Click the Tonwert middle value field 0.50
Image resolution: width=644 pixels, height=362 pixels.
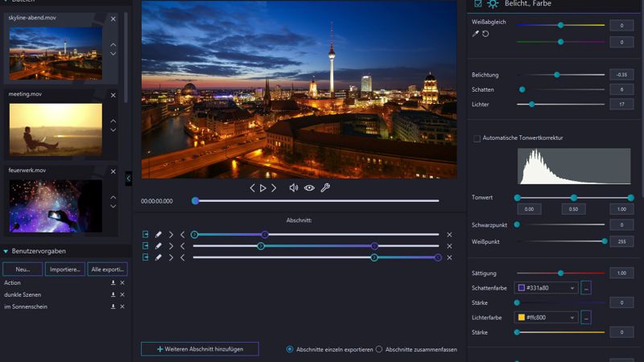573,209
